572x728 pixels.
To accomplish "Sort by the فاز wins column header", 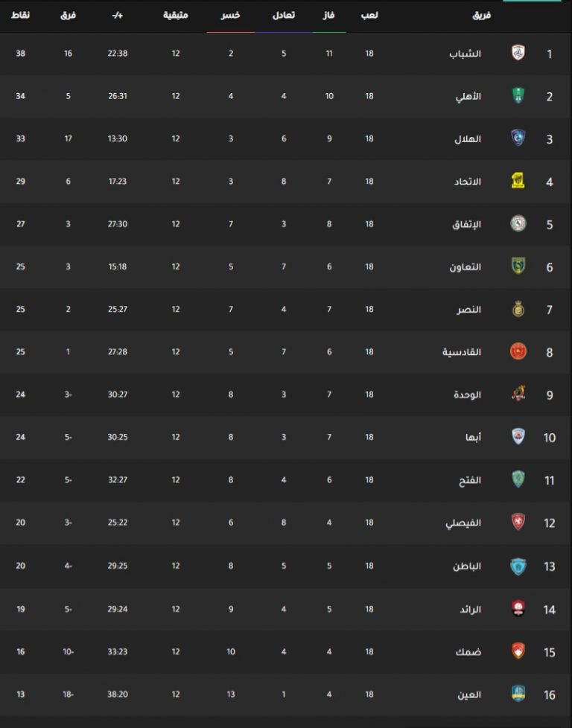I will click(329, 15).
